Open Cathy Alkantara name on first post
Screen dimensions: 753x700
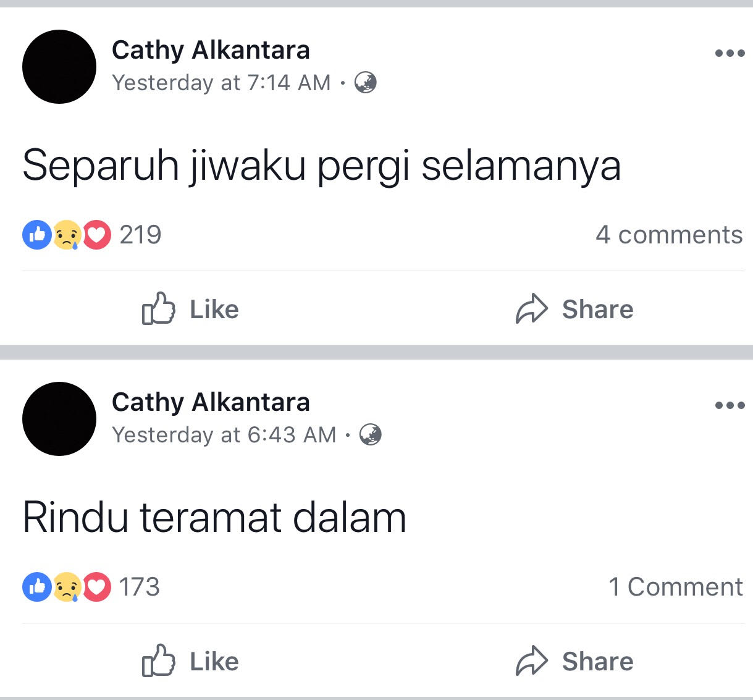point(211,50)
